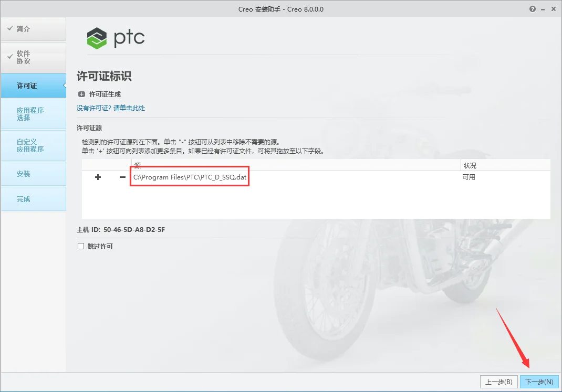The width and height of the screenshot is (562, 392).
Task: Open the 软件协议 step
Action: (x=33, y=57)
